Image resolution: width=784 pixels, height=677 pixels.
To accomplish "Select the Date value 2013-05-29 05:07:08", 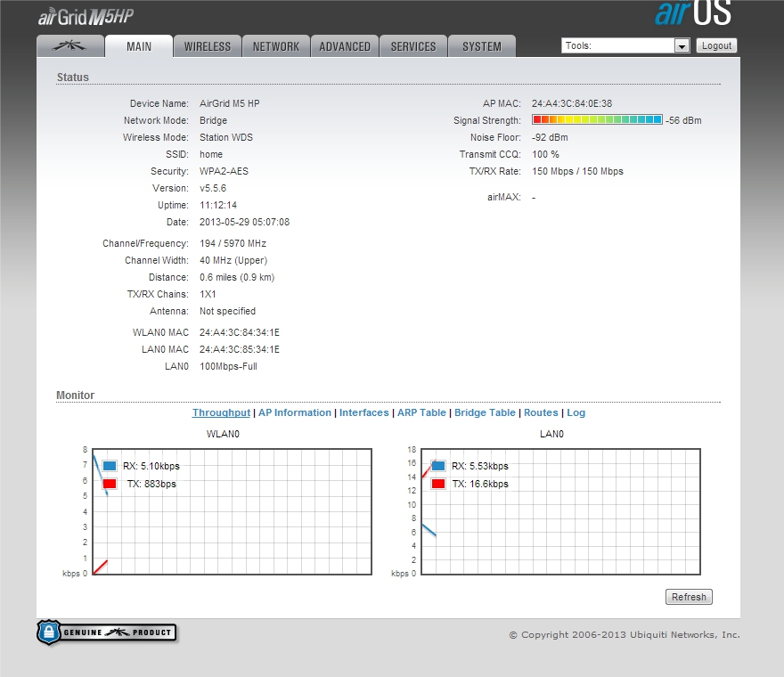I will (x=244, y=222).
